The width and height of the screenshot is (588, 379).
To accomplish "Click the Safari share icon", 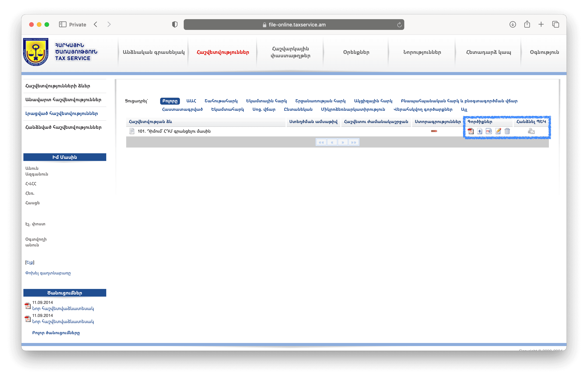I will (527, 24).
